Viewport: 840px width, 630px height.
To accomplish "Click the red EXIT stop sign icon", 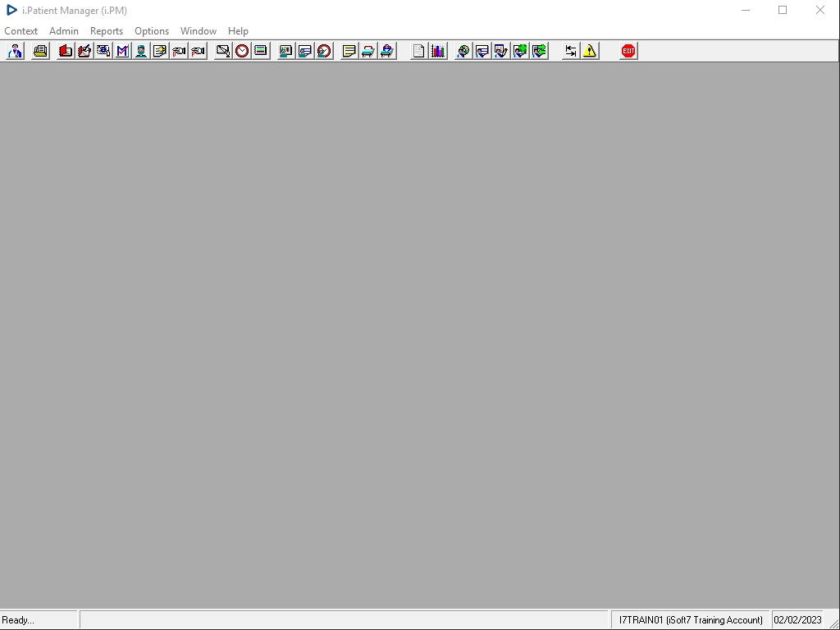I will click(628, 51).
